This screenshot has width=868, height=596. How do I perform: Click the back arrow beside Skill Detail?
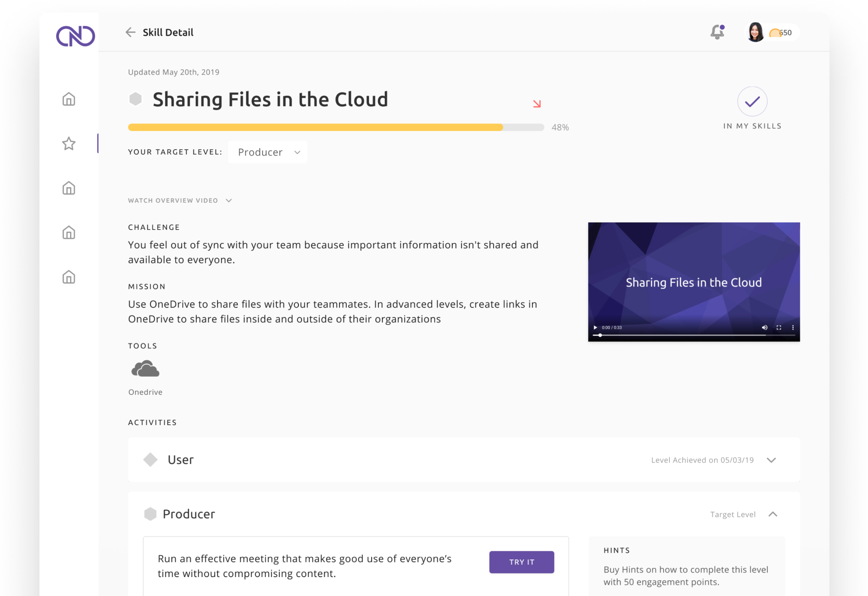[130, 32]
